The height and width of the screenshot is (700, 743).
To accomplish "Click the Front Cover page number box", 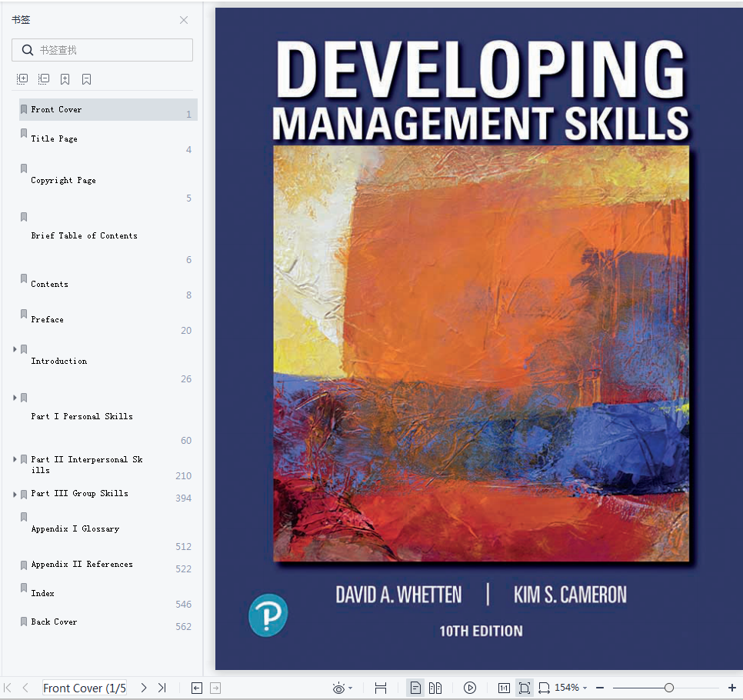I will tap(85, 688).
